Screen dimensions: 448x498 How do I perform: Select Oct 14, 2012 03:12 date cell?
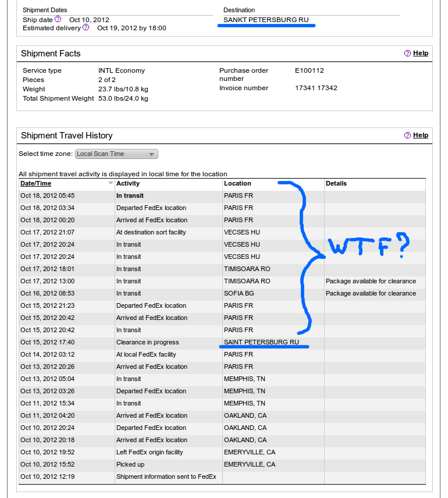[x=47, y=354]
